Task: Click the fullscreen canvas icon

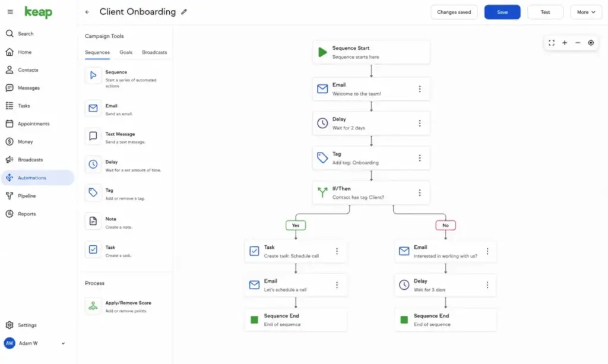Action: pyautogui.click(x=552, y=43)
